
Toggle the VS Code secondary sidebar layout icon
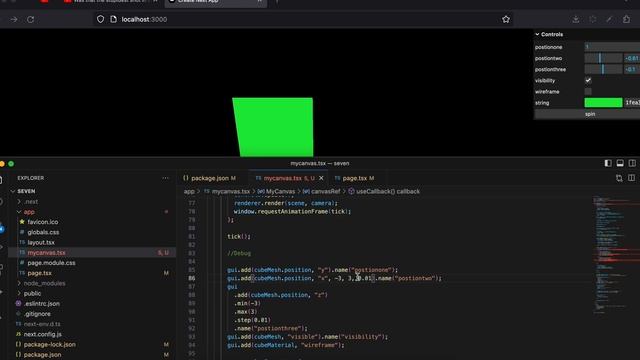pos(632,163)
